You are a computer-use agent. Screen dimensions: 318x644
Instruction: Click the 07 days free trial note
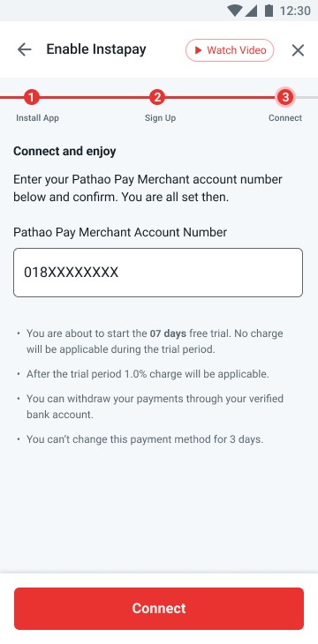click(x=155, y=341)
